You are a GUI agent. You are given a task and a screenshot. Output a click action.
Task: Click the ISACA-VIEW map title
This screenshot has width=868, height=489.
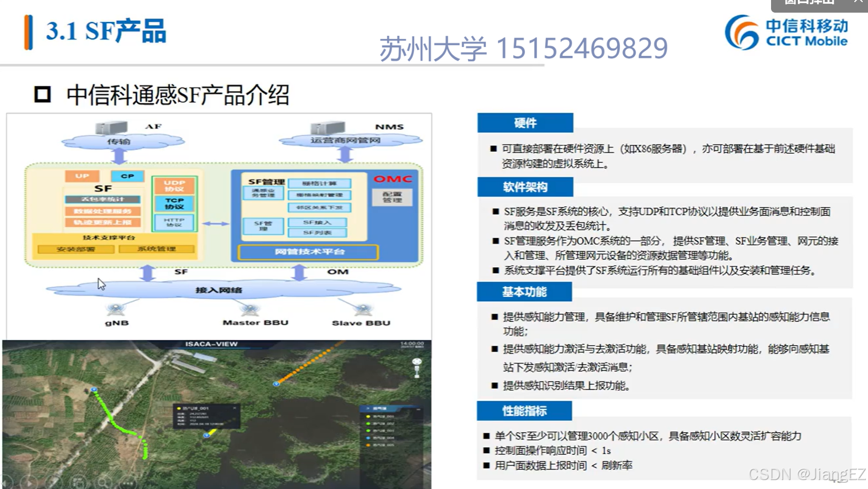click(211, 344)
